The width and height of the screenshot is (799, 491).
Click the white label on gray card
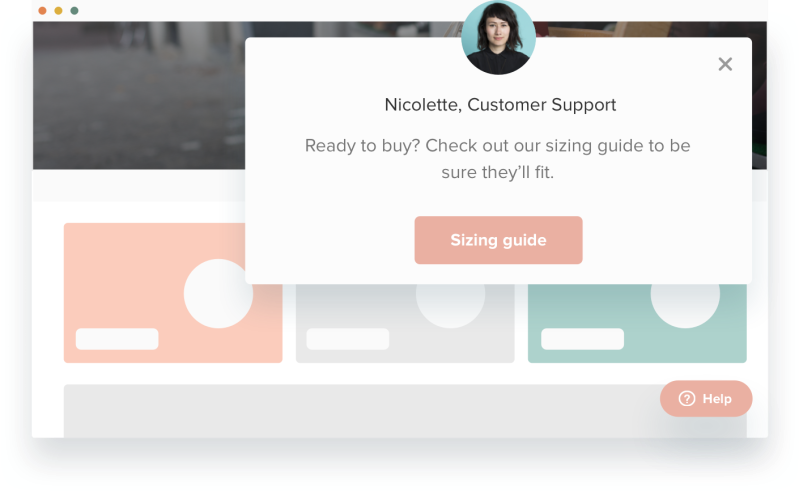click(347, 339)
